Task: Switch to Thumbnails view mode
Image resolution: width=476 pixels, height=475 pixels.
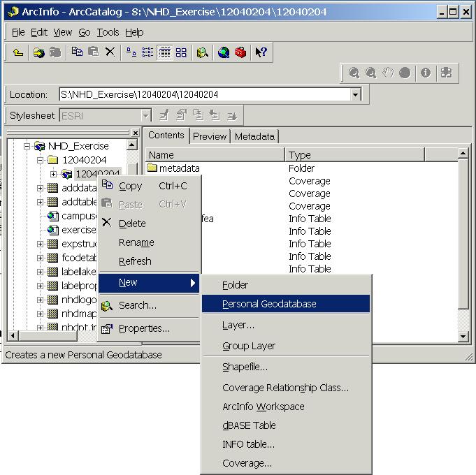Action: 182,52
